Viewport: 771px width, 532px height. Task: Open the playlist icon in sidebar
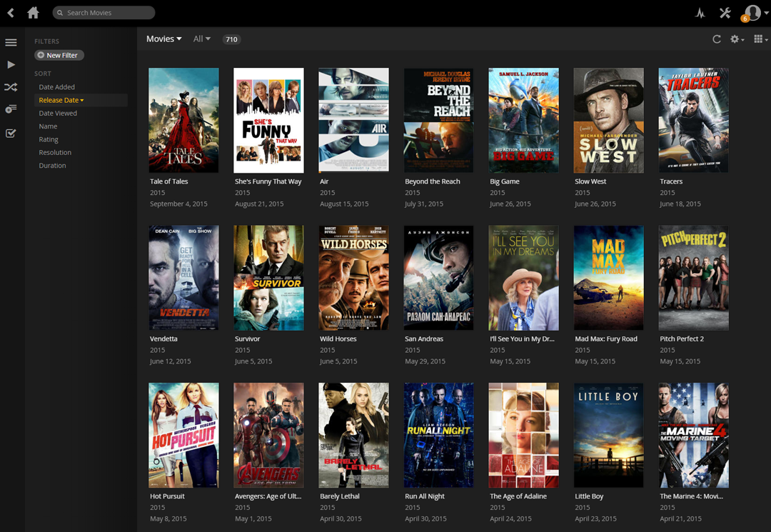click(x=11, y=109)
